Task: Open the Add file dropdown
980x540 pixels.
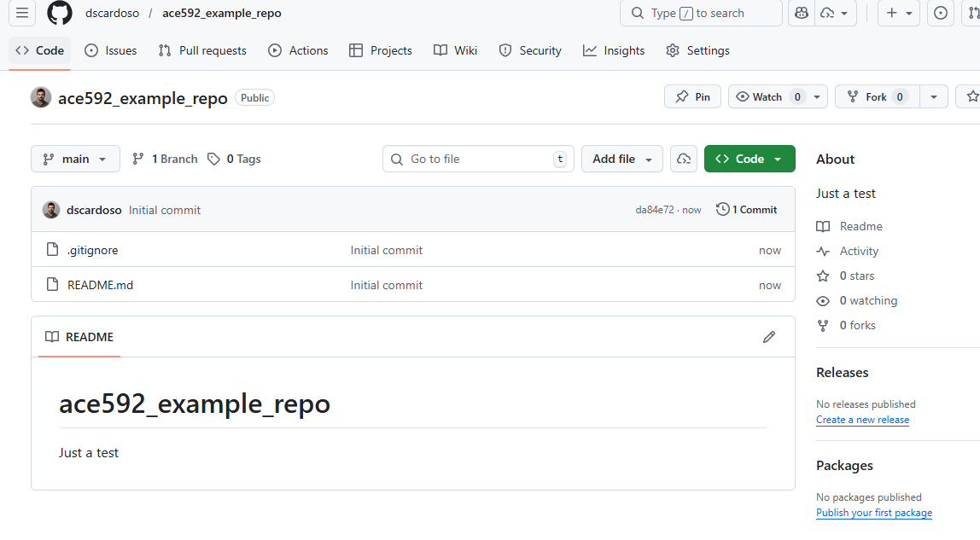Action: coord(622,160)
